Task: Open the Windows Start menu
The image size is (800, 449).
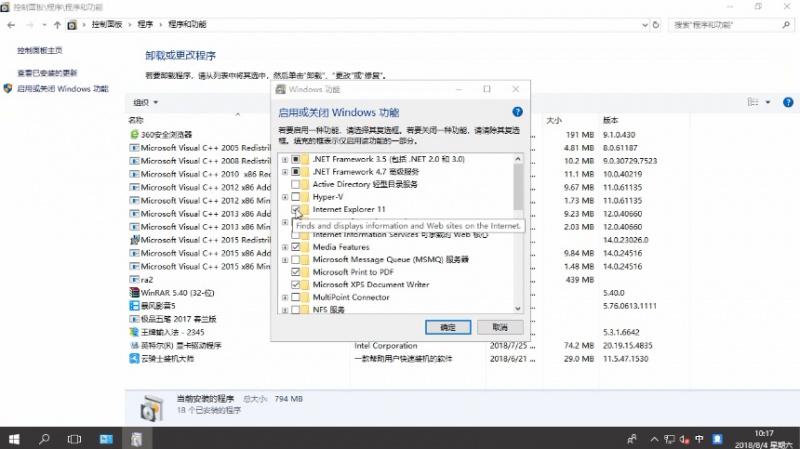Action: pos(14,439)
